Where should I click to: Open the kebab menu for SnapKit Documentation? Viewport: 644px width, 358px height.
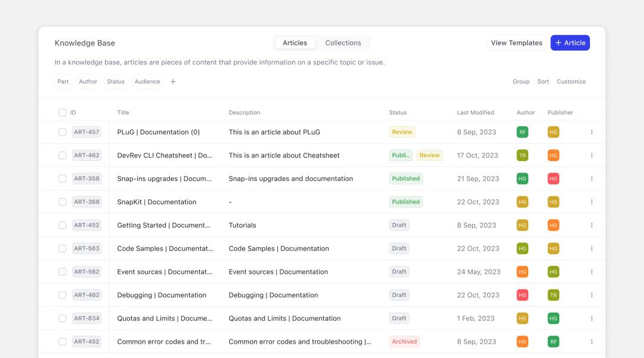click(x=592, y=202)
